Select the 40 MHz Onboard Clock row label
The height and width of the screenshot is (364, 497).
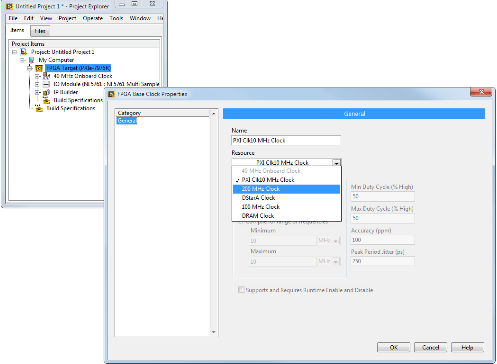[83, 76]
